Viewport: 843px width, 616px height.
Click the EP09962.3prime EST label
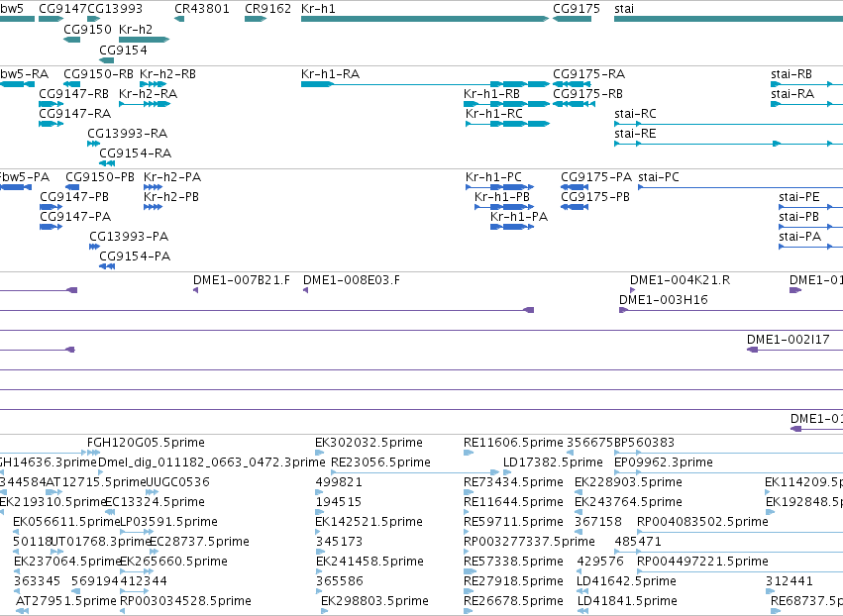(664, 462)
